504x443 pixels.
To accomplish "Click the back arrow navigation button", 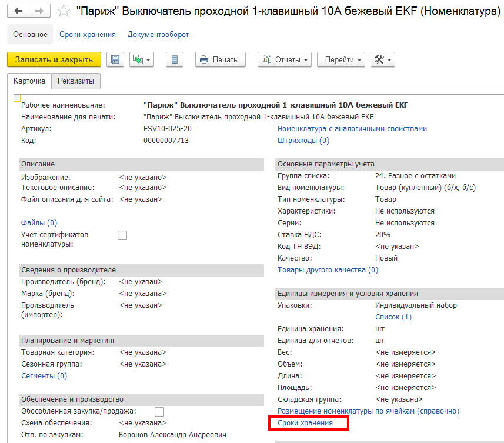I will point(18,11).
